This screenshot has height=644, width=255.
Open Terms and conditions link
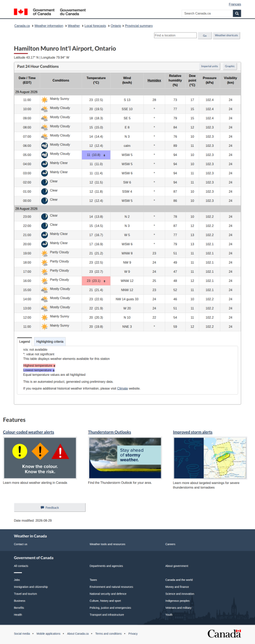[109, 633]
